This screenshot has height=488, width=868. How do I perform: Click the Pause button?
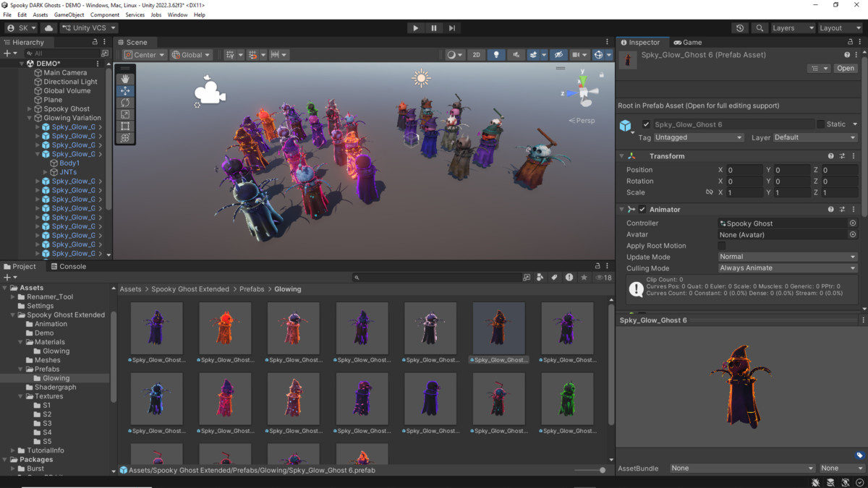[x=434, y=28]
